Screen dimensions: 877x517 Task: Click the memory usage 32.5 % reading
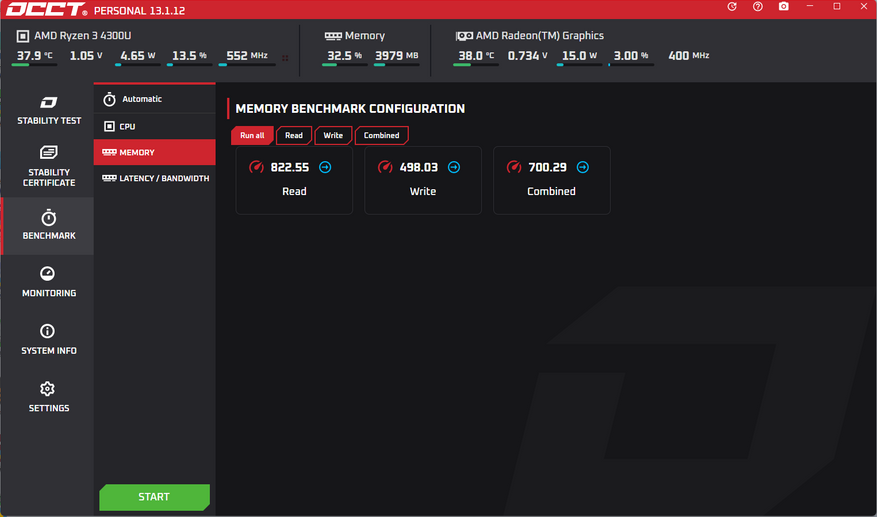345,55
